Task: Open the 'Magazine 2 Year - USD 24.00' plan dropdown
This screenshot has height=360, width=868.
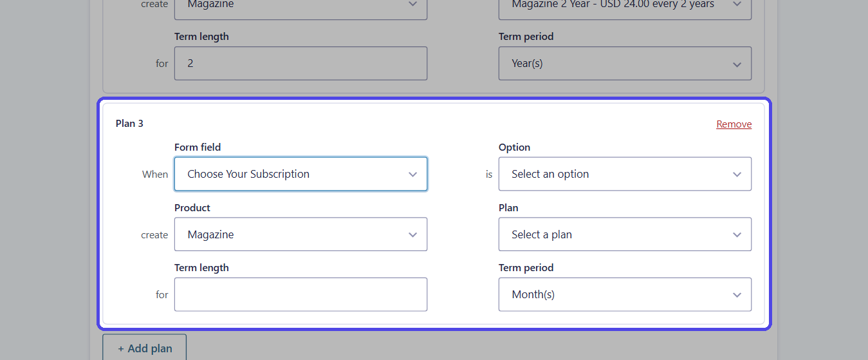Action: pos(625,10)
